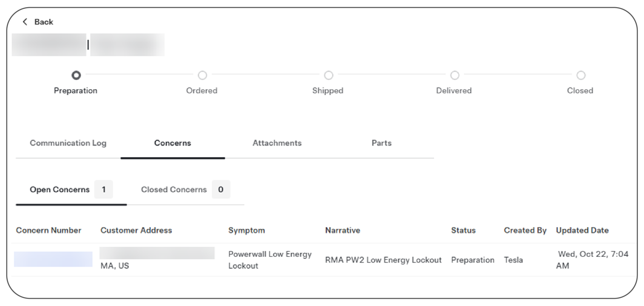Select the Delivered step circle
This screenshot has width=644, height=306.
pos(455,75)
